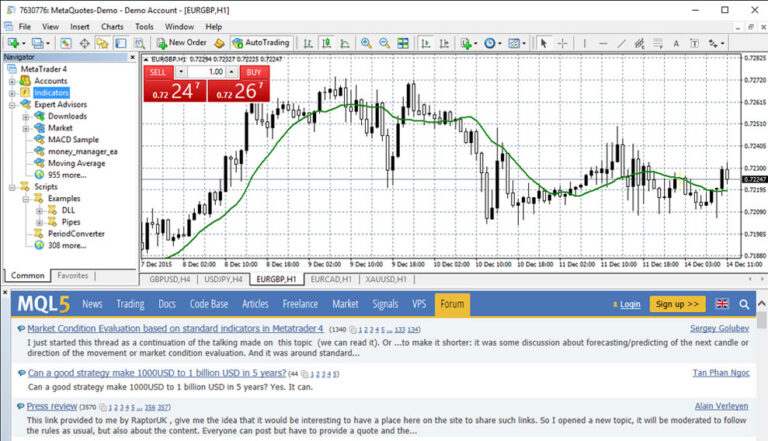Toggle the AutoTrading button
Image resolution: width=768 pixels, height=441 pixels.
click(262, 43)
